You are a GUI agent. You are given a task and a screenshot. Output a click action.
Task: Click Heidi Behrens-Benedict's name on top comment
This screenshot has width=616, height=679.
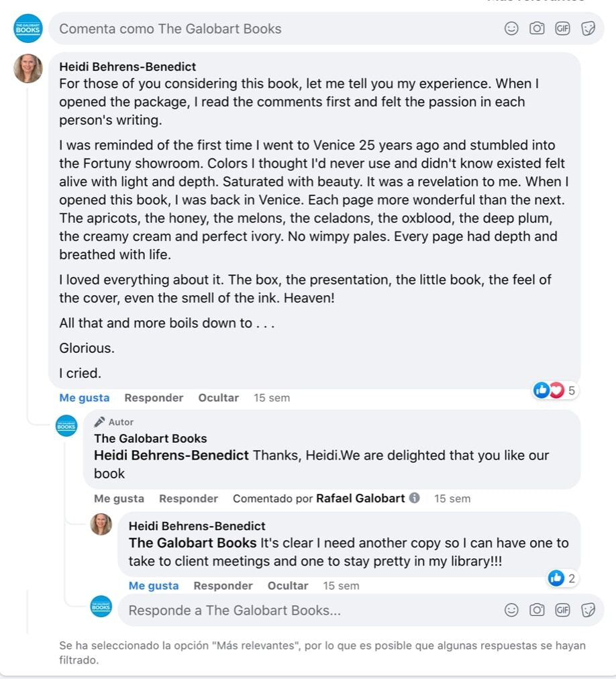tap(127, 66)
